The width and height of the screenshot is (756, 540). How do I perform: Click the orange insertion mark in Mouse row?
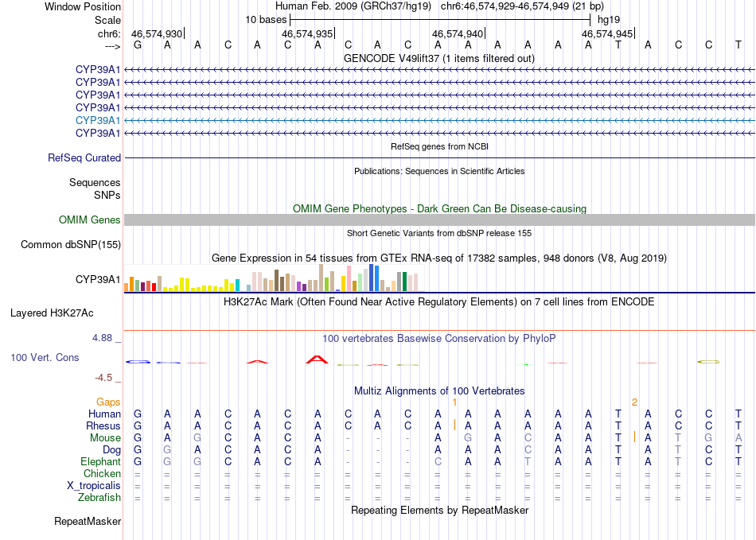click(x=634, y=437)
